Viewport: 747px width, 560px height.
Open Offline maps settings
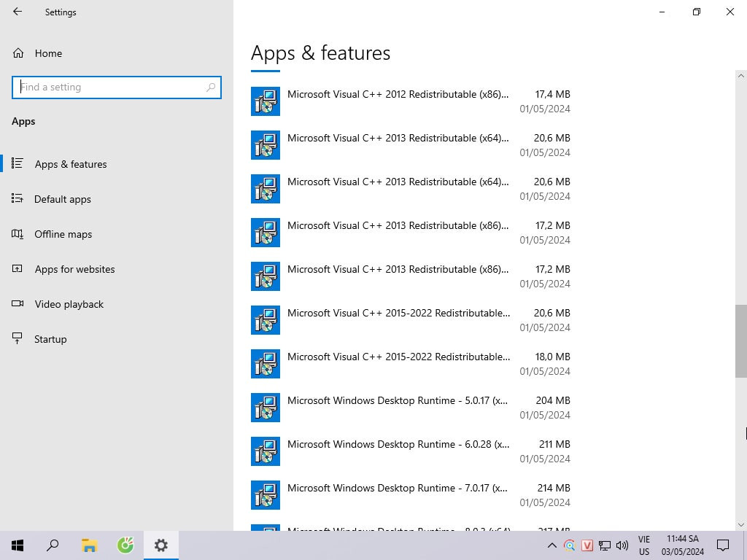pos(63,234)
